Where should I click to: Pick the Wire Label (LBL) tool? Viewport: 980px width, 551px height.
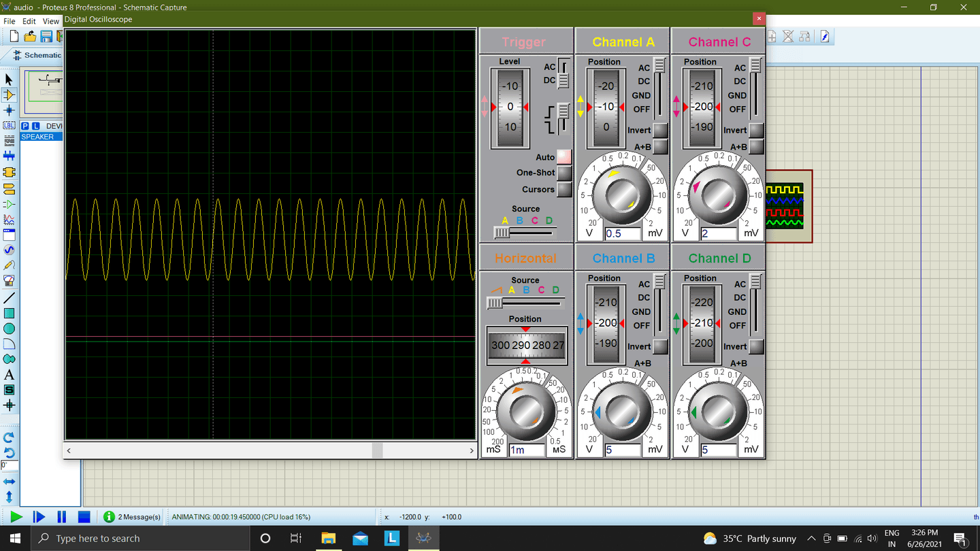coord(9,126)
